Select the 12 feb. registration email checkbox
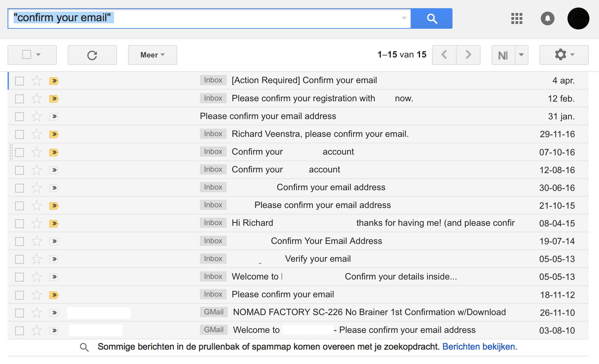The image size is (599, 364). (20, 99)
